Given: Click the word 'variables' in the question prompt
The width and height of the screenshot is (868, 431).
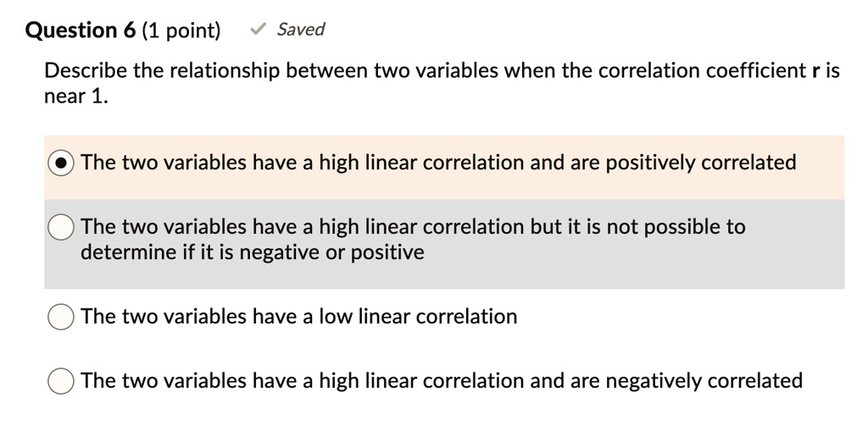Looking at the screenshot, I should pyautogui.click(x=456, y=71).
